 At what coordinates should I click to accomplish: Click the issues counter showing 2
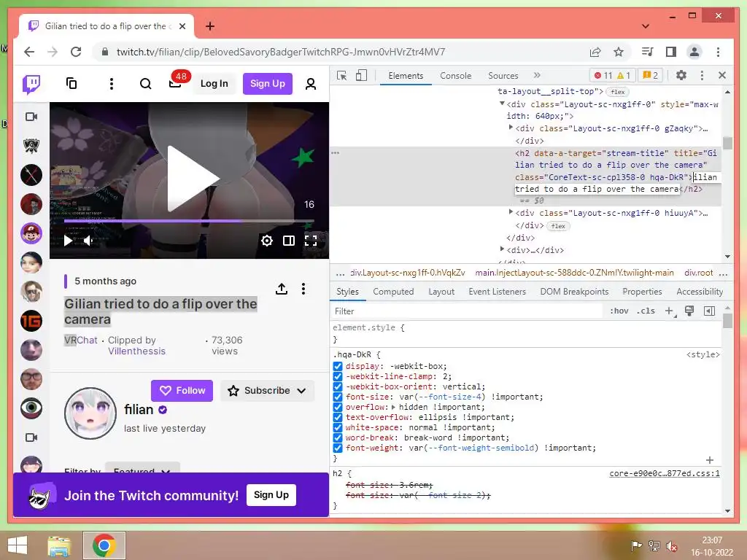[x=650, y=75]
